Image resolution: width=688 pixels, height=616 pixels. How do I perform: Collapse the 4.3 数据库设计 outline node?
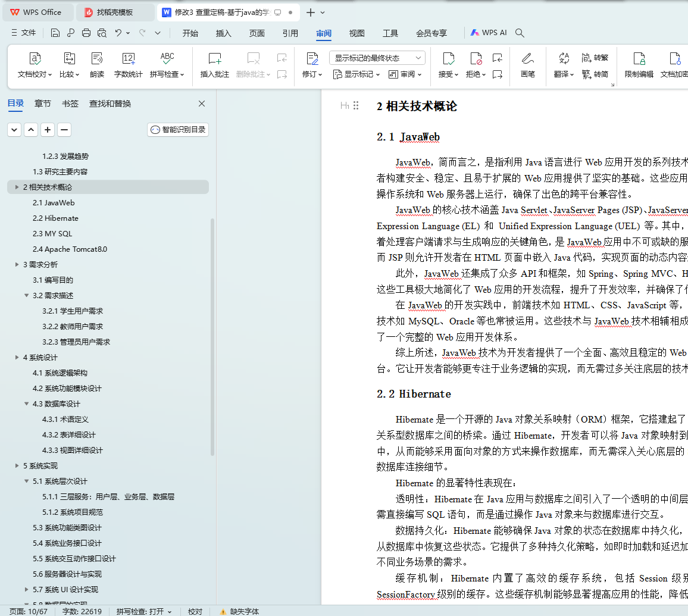click(26, 404)
